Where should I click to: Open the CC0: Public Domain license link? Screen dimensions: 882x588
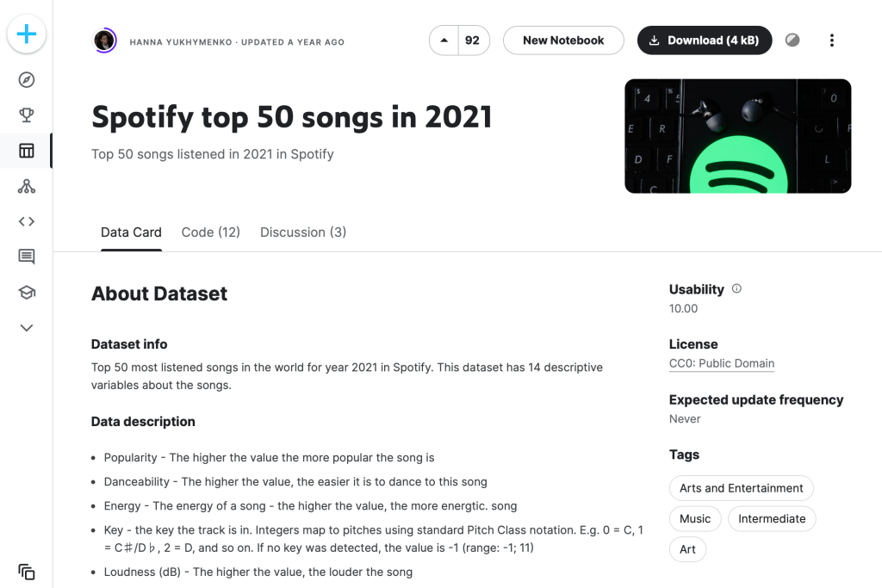[722, 363]
